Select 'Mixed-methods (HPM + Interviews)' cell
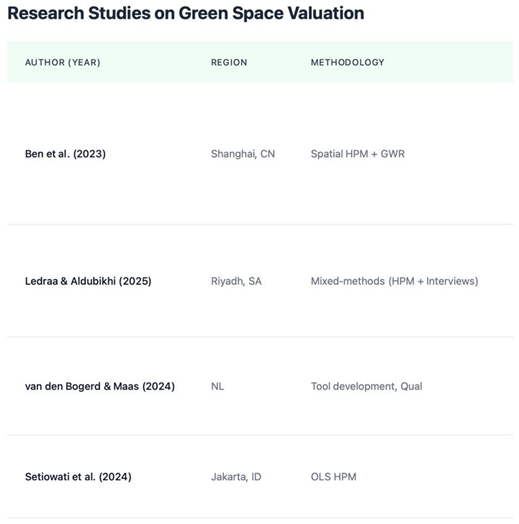The width and height of the screenshot is (519, 524). [394, 281]
